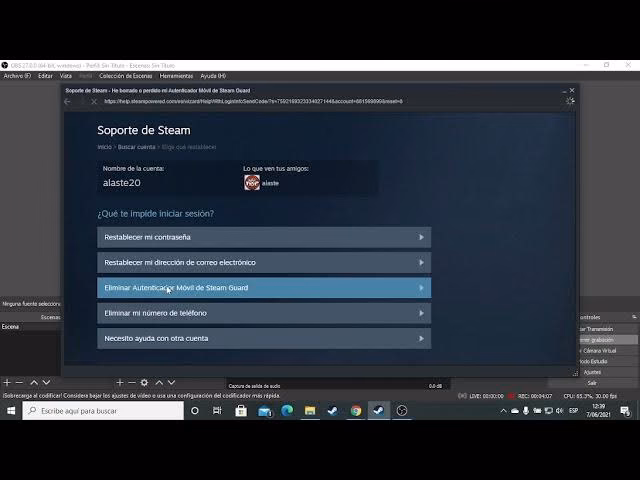Stop loading the Steam support page
Screen dimensions: 640x480
click(x=94, y=101)
